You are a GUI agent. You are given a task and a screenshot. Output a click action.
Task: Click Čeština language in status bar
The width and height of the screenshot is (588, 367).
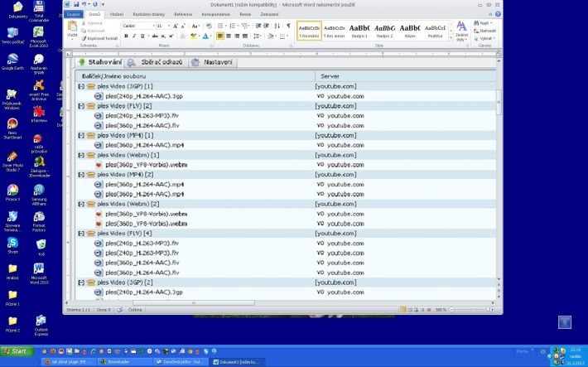(x=135, y=310)
